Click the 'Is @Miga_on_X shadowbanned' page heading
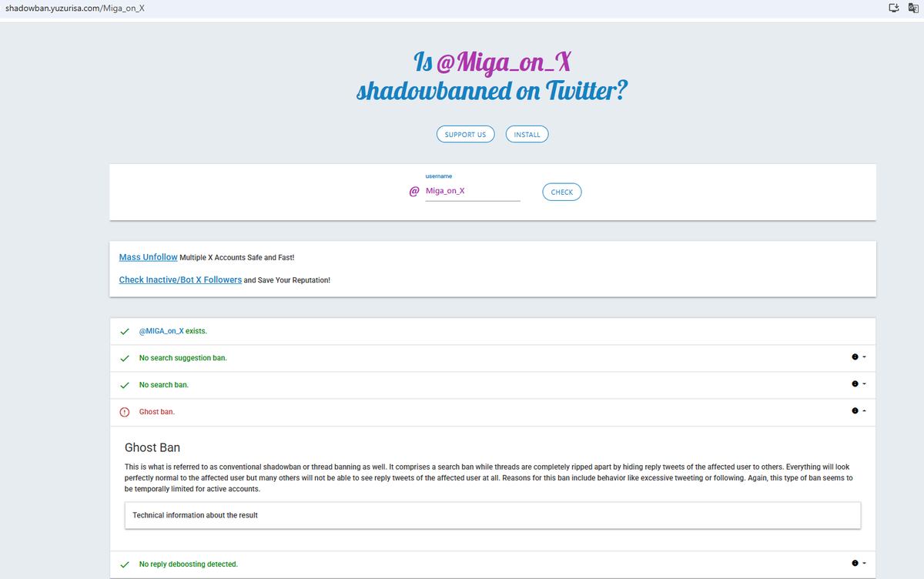Image resolution: width=924 pixels, height=579 pixels. tap(492, 75)
